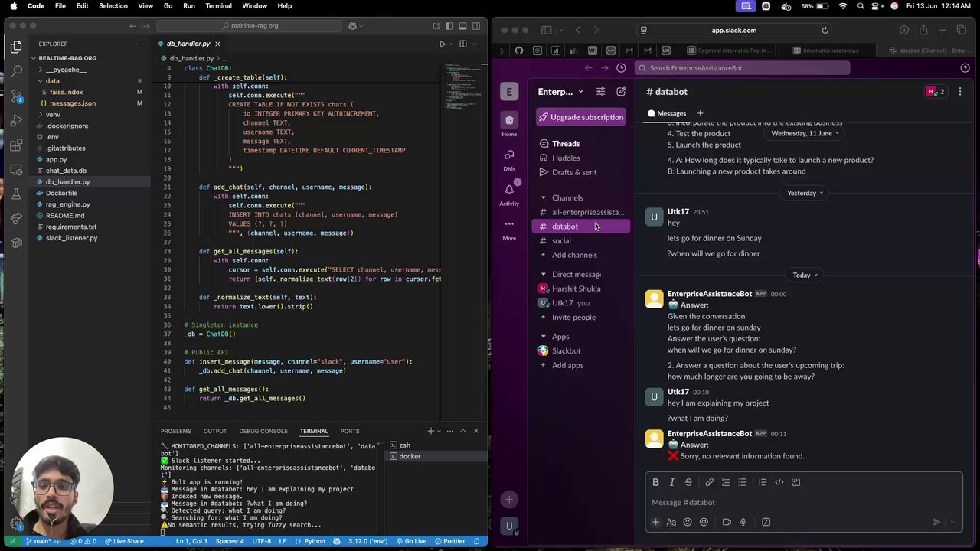Open More in the Slack rail

[509, 229]
